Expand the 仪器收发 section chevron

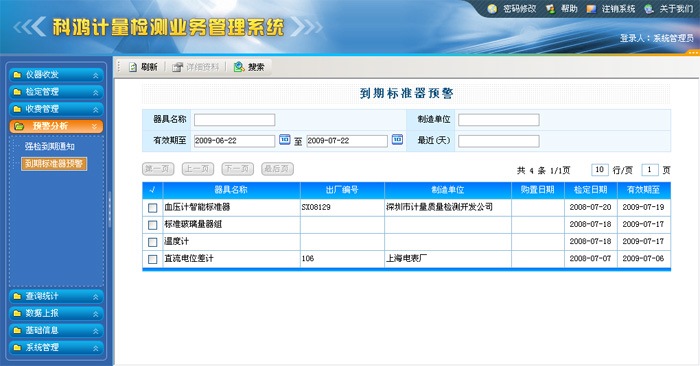(96, 75)
